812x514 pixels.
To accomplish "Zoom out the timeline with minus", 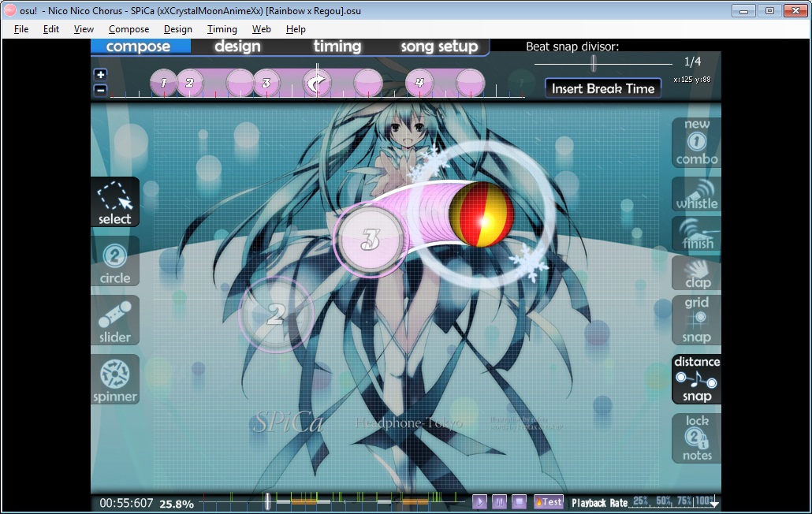I will pos(100,90).
